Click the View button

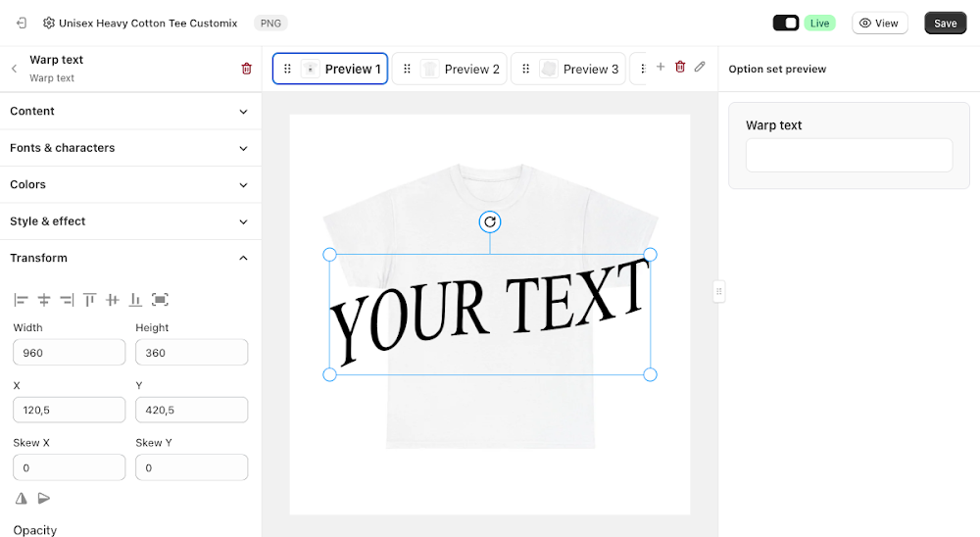coord(879,24)
